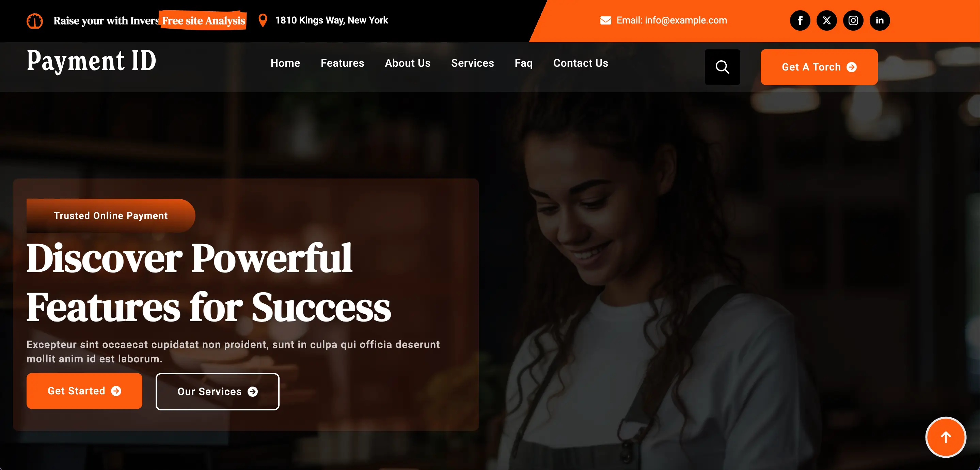Open the X (Twitter) social icon
The image size is (980, 470).
click(x=826, y=20)
